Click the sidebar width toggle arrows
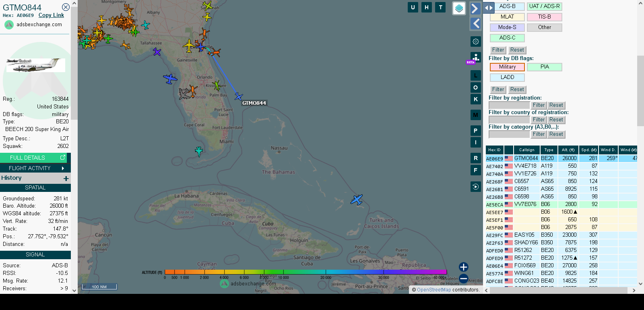This screenshot has height=310, width=644. tap(488, 8)
